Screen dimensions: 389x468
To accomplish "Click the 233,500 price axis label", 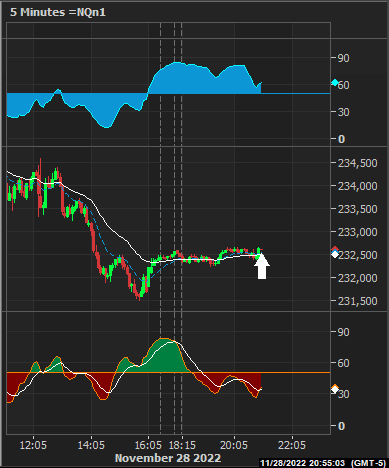I will pyautogui.click(x=358, y=209).
